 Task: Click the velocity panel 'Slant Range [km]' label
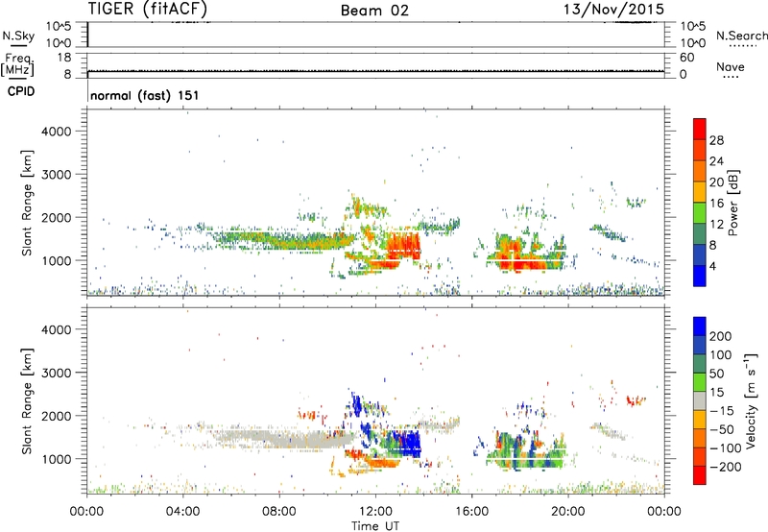(27, 400)
